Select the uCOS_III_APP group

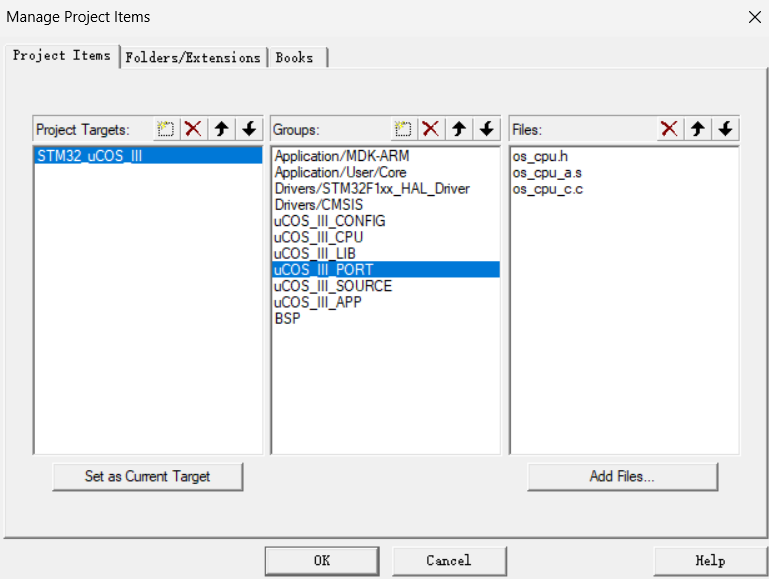pos(385,302)
